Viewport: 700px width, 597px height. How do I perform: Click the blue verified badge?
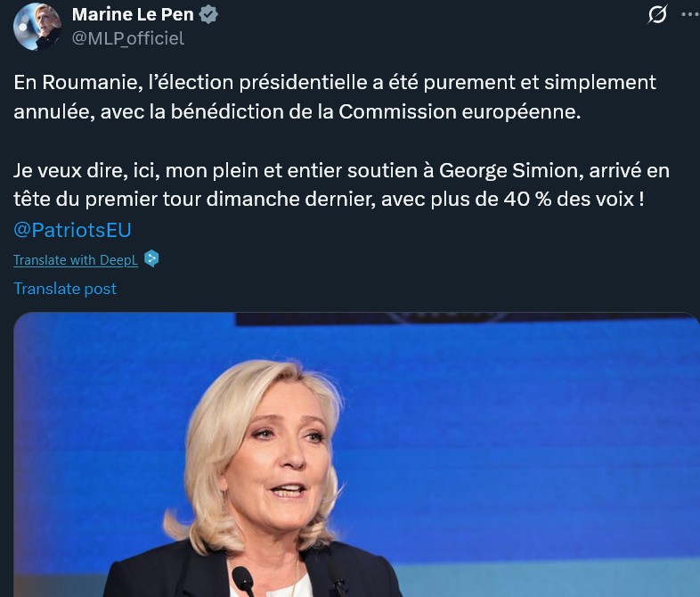point(208,15)
